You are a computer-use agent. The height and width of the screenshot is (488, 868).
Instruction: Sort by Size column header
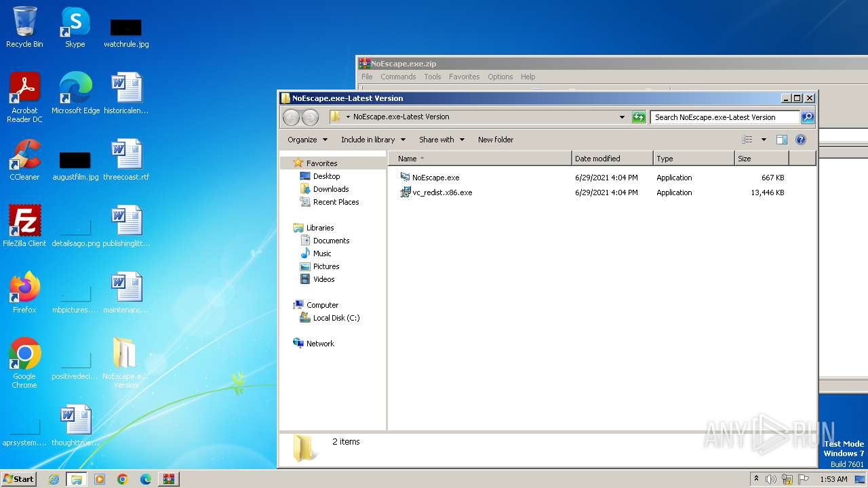coord(762,159)
